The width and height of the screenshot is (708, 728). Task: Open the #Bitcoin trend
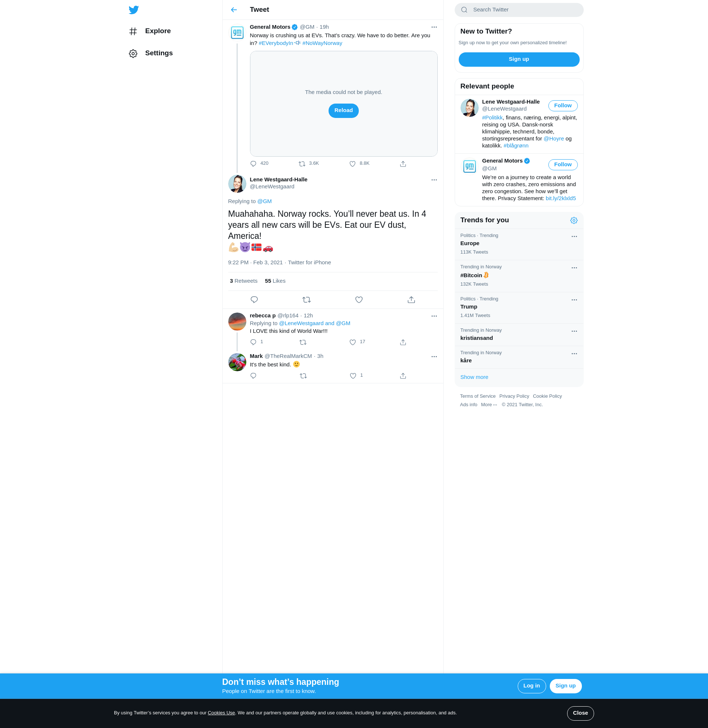click(519, 276)
